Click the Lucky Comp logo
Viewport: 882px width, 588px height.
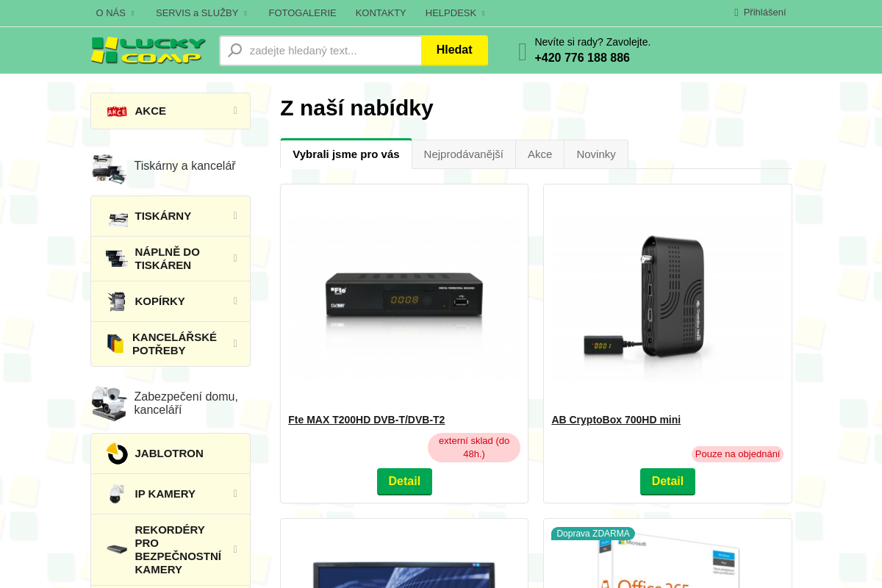tap(148, 50)
